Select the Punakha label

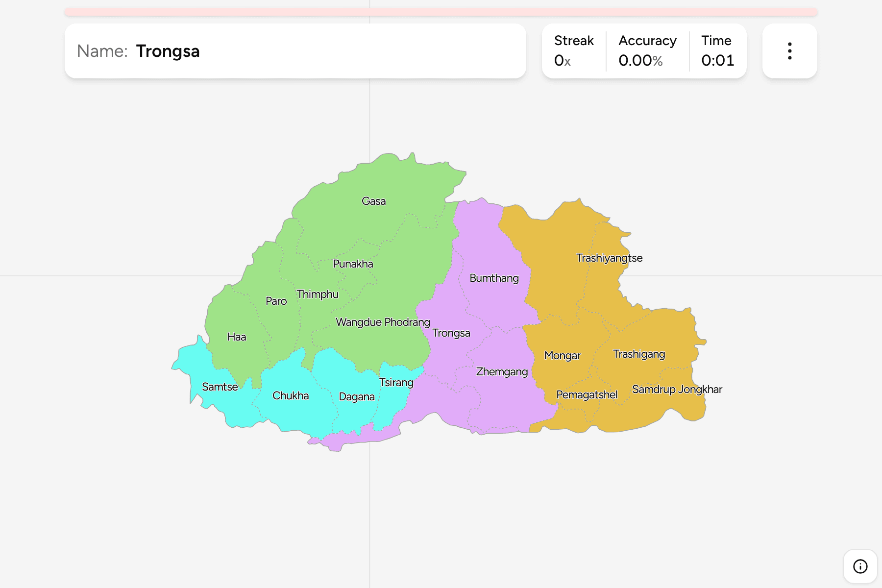coord(353,264)
